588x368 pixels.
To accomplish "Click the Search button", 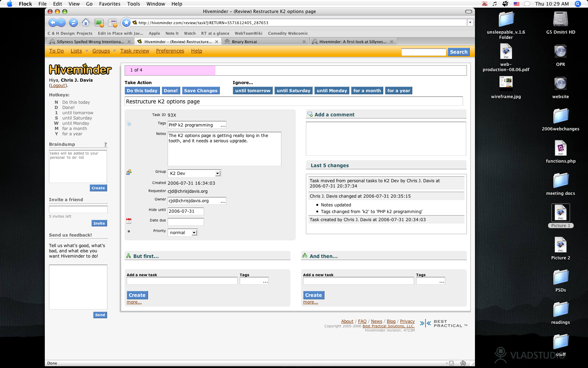I will [458, 52].
